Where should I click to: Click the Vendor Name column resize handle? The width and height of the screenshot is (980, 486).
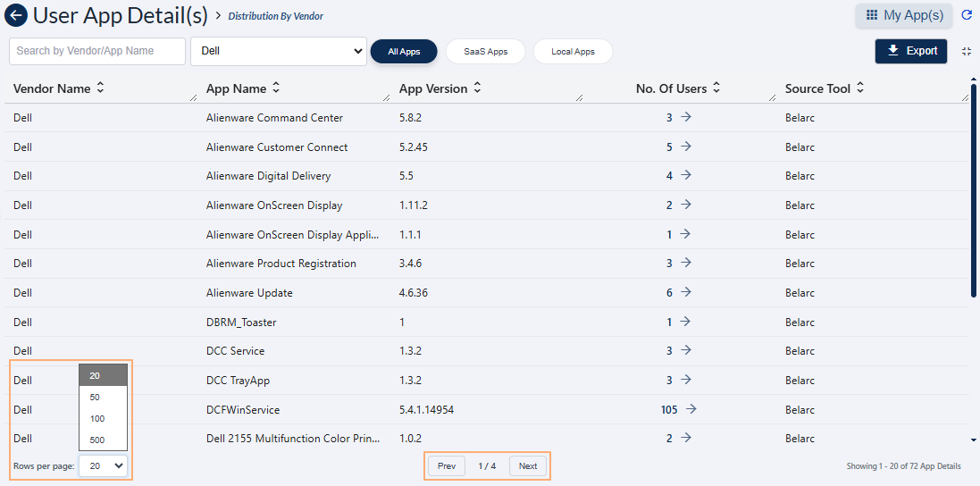193,97
